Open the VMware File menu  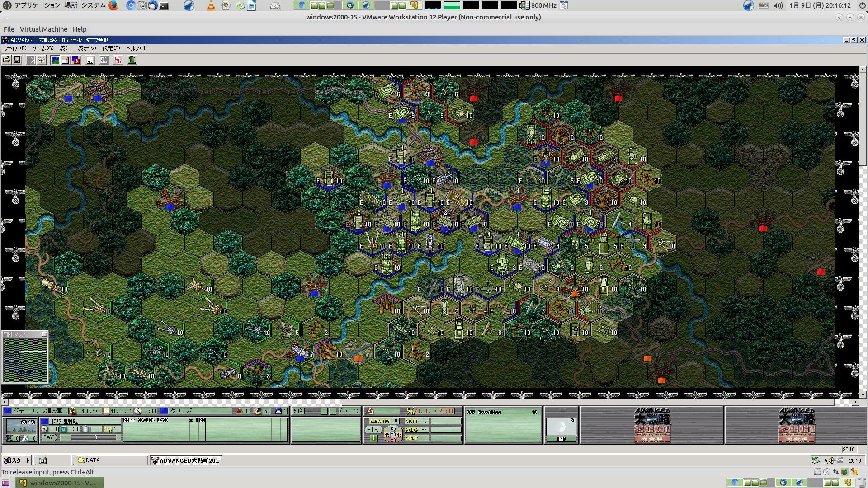coord(9,29)
